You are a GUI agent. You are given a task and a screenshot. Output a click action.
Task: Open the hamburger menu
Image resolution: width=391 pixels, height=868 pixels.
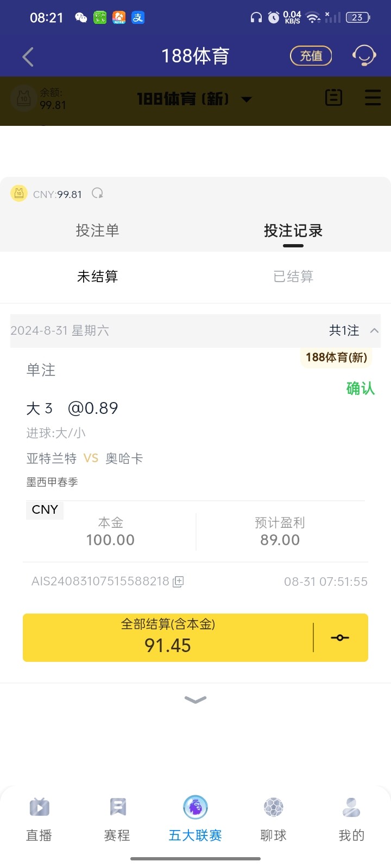click(373, 98)
